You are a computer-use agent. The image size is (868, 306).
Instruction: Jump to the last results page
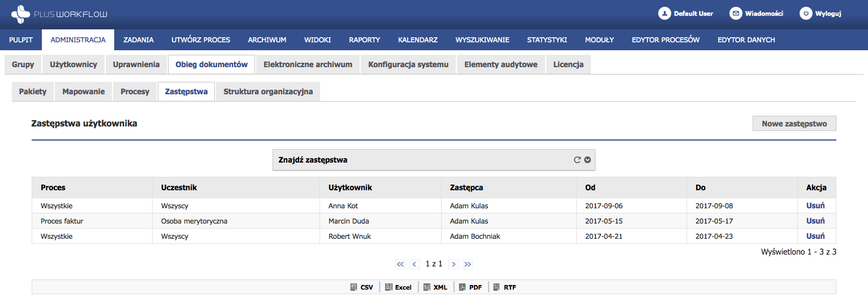point(468,264)
